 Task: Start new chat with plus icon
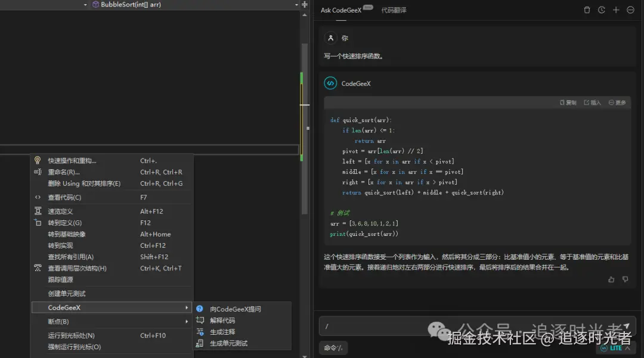(615, 10)
